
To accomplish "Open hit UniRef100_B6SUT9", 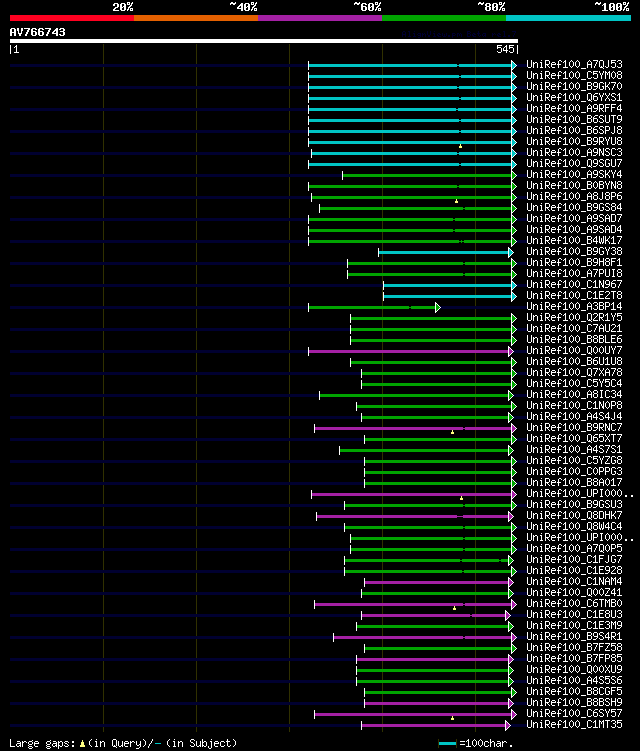I will (574, 119).
